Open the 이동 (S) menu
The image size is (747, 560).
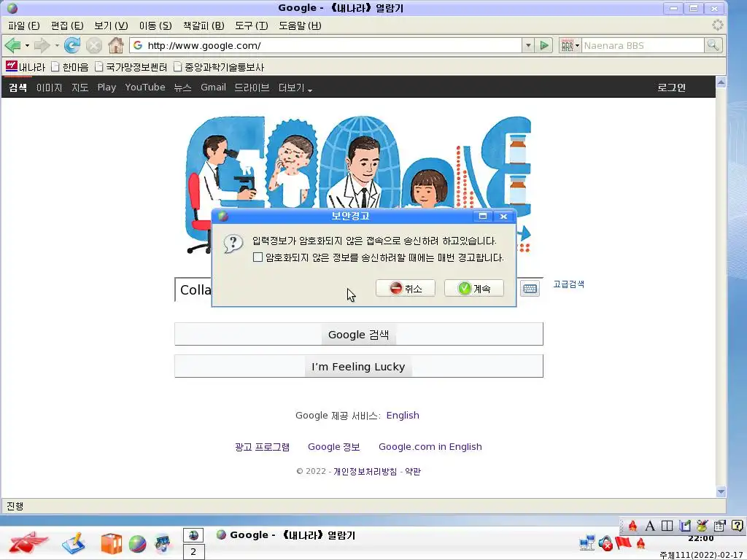155,26
